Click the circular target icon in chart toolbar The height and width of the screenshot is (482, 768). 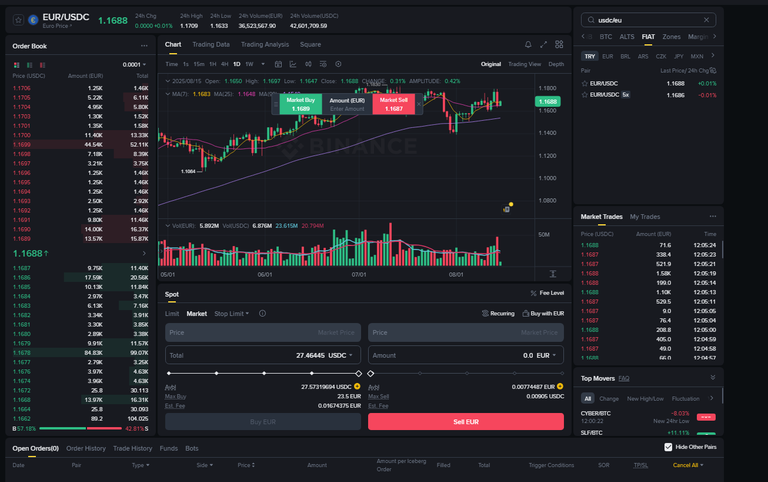(338, 64)
